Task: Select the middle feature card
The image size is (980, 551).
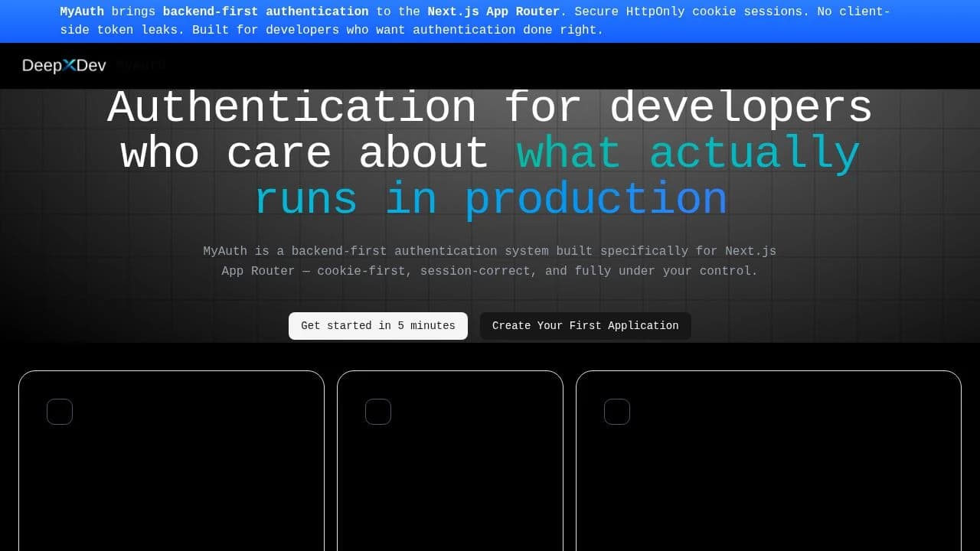Action: coord(450,459)
